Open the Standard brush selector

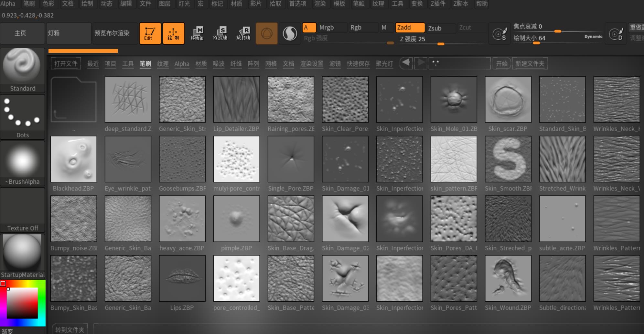tap(22, 70)
